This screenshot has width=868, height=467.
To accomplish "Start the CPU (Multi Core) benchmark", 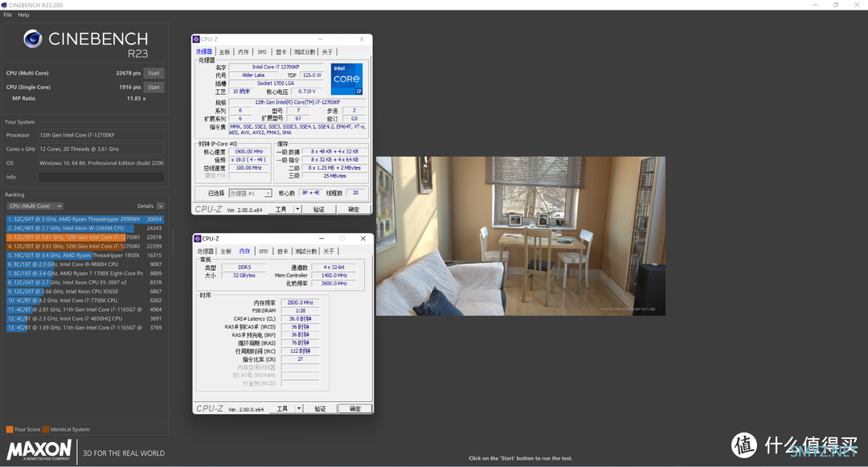I will [x=153, y=73].
